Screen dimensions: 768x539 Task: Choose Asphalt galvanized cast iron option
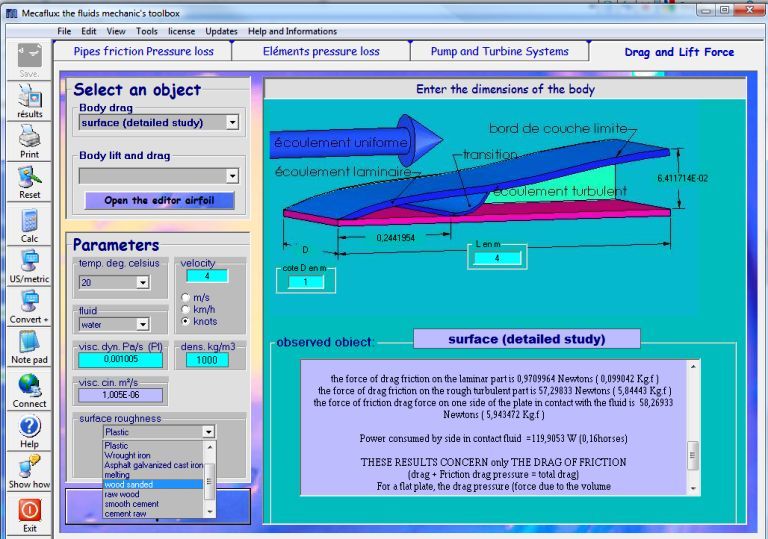point(153,465)
